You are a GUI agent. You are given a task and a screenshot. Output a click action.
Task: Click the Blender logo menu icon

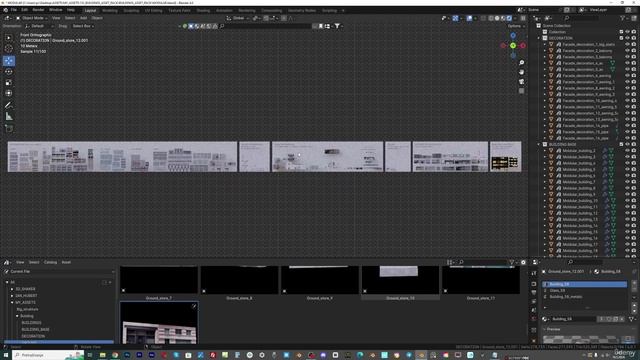pyautogui.click(x=5, y=10)
